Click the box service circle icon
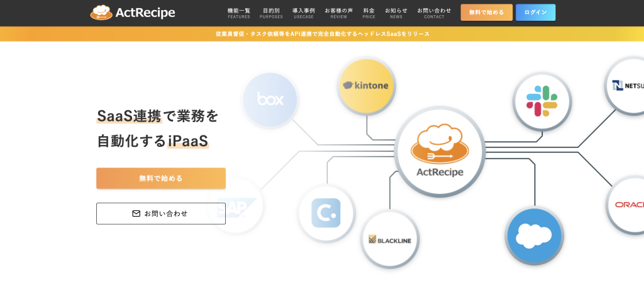 pos(270,100)
